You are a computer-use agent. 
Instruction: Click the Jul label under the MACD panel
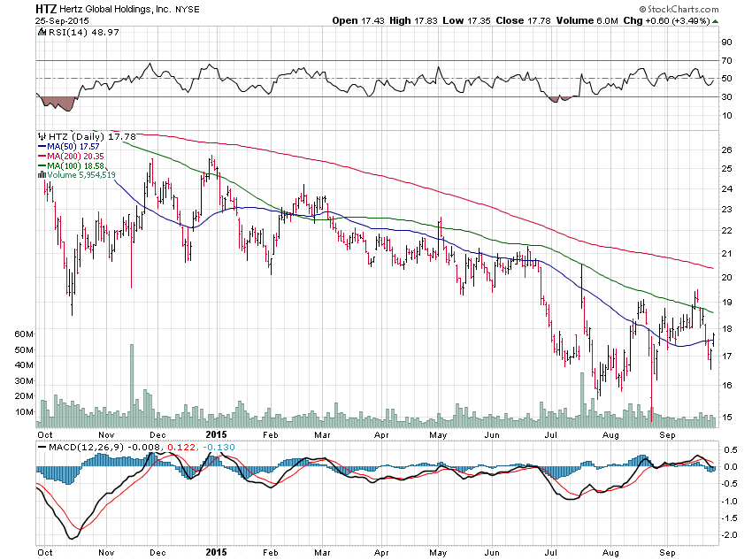coord(550,552)
